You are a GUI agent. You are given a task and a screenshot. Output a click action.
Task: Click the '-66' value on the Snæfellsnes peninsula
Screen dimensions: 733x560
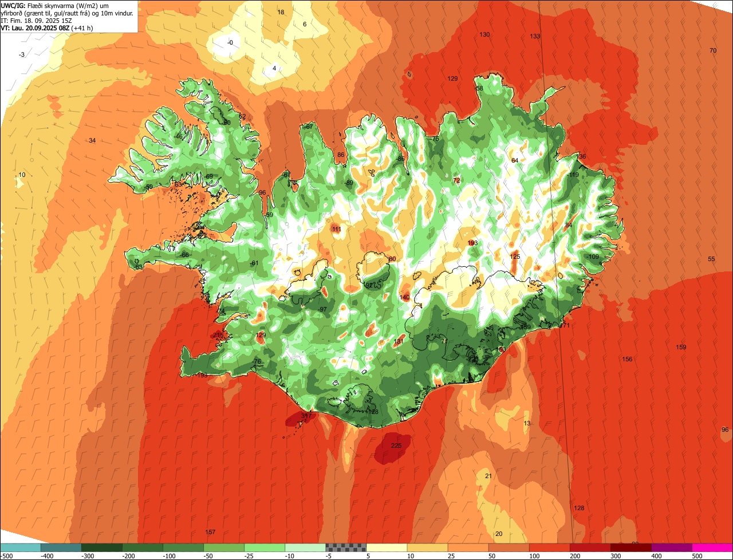click(184, 255)
